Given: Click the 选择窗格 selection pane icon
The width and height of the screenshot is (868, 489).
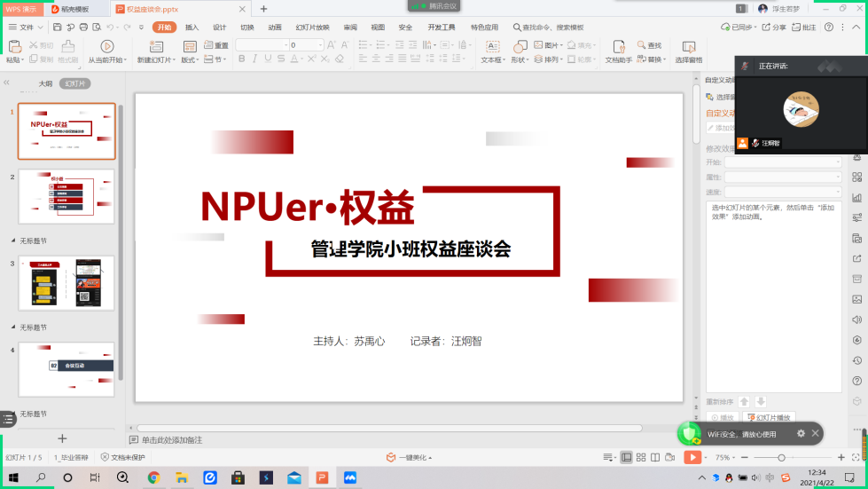Looking at the screenshot, I should point(688,46).
